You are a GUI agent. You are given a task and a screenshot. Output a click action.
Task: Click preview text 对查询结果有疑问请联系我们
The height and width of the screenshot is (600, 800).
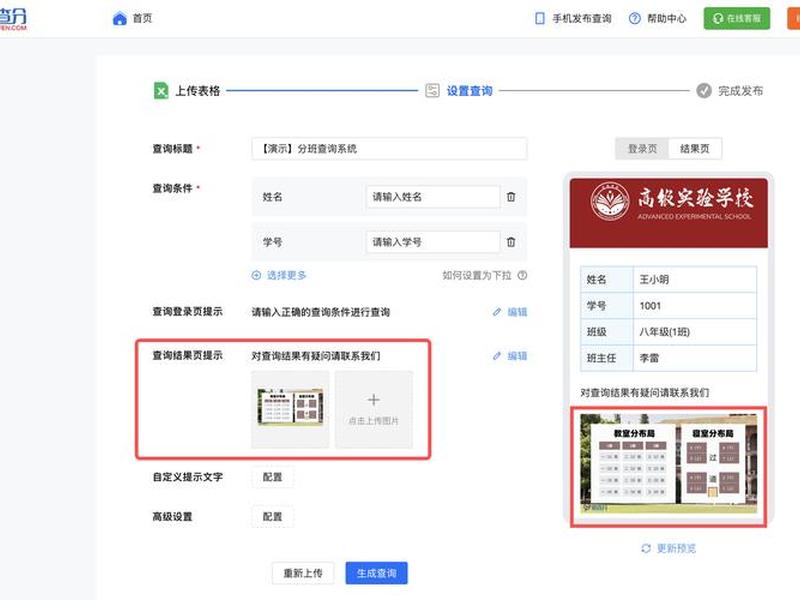coord(644,393)
